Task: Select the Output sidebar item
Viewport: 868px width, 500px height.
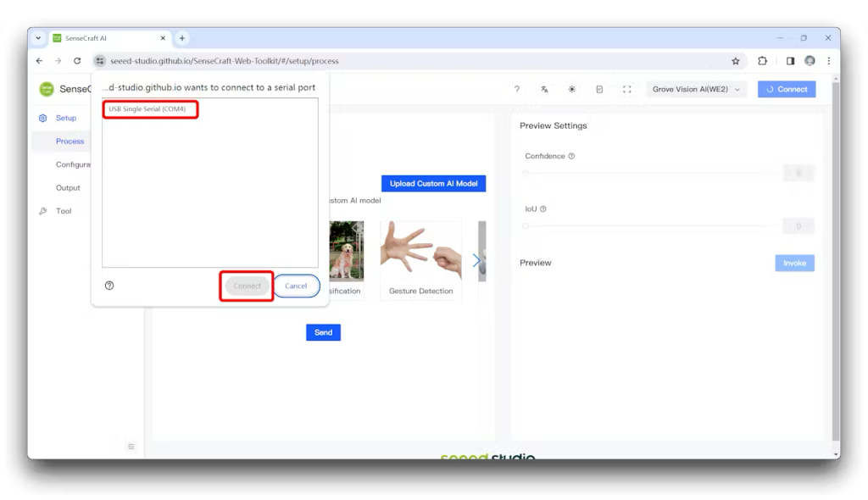Action: click(68, 188)
